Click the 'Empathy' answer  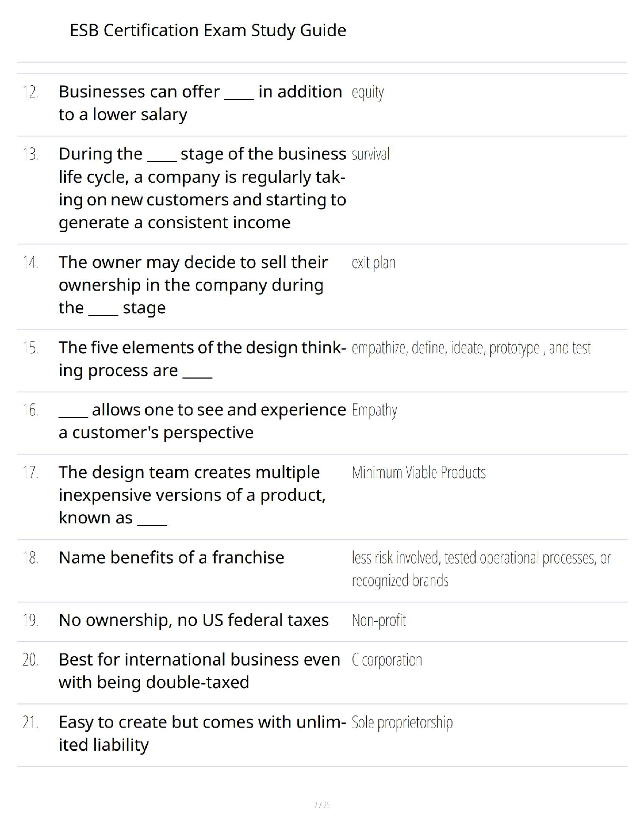coord(374,410)
